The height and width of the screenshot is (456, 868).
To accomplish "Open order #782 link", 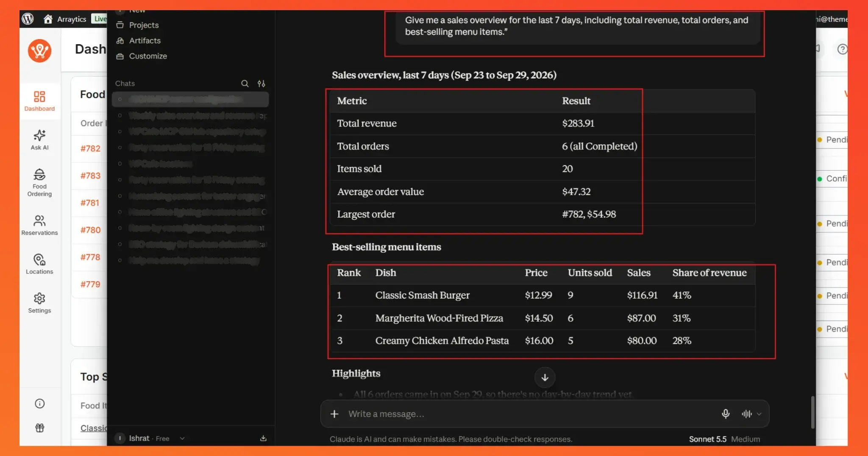I will click(90, 148).
